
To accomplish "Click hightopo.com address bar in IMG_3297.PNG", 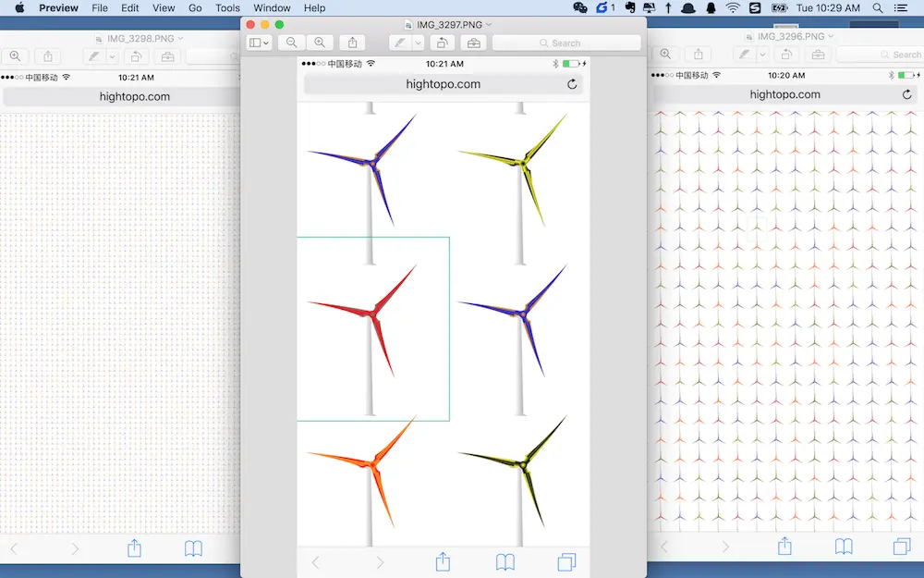I will (x=444, y=84).
